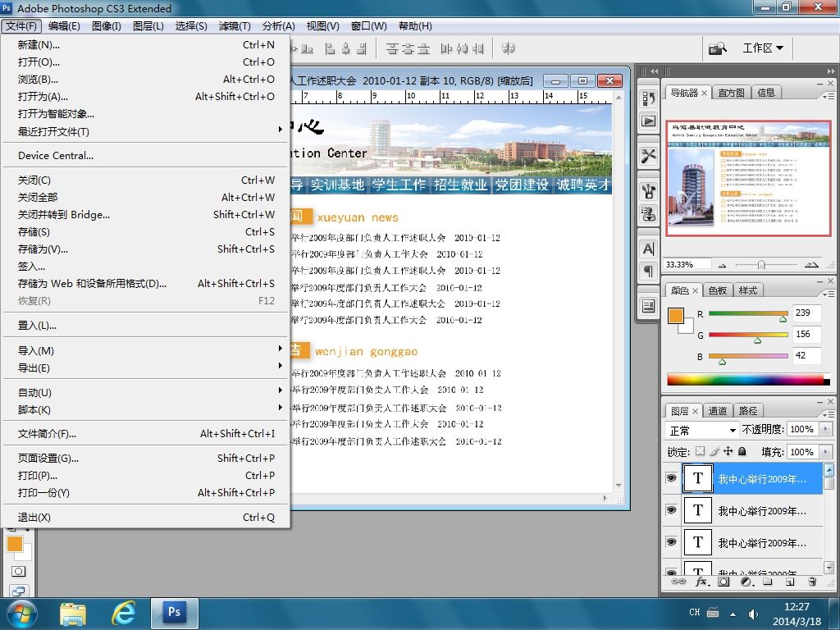Choose 存储为 Web 和设备所用格式

(x=146, y=284)
